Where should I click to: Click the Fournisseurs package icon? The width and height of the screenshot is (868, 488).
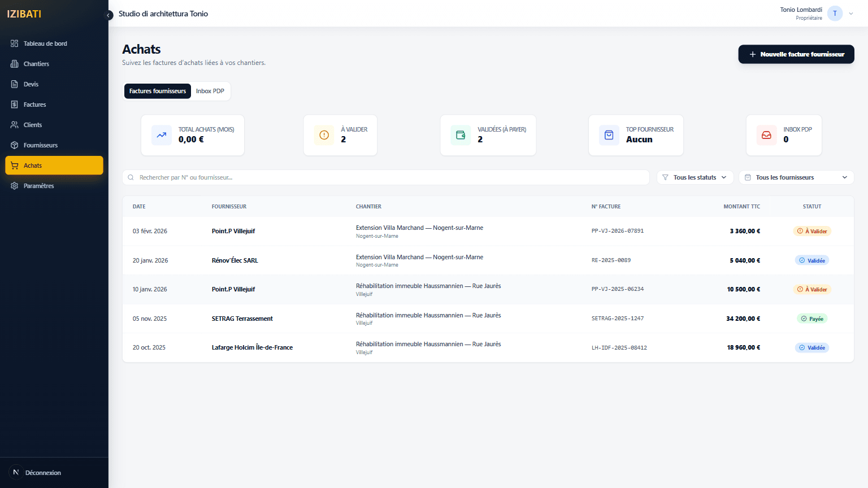click(15, 145)
